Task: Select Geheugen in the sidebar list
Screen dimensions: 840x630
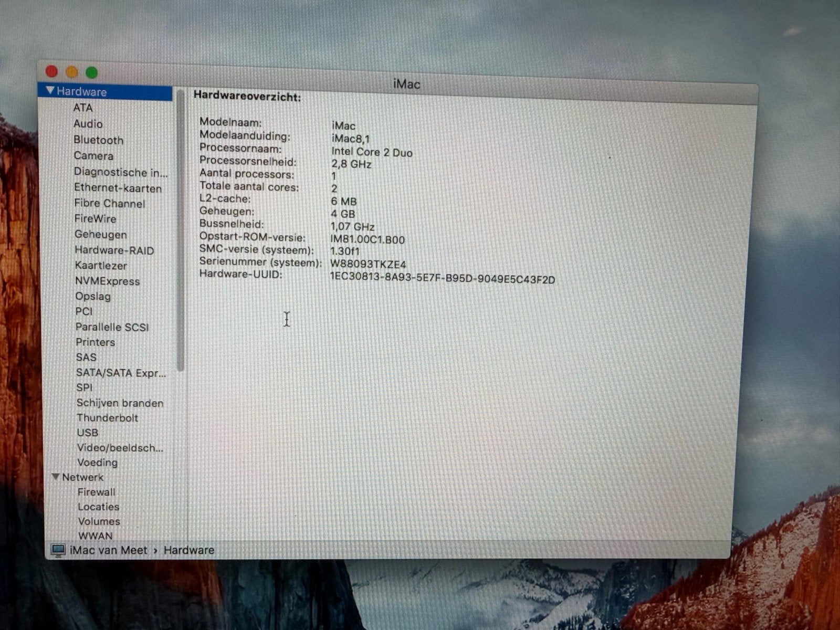Action: pos(101,235)
